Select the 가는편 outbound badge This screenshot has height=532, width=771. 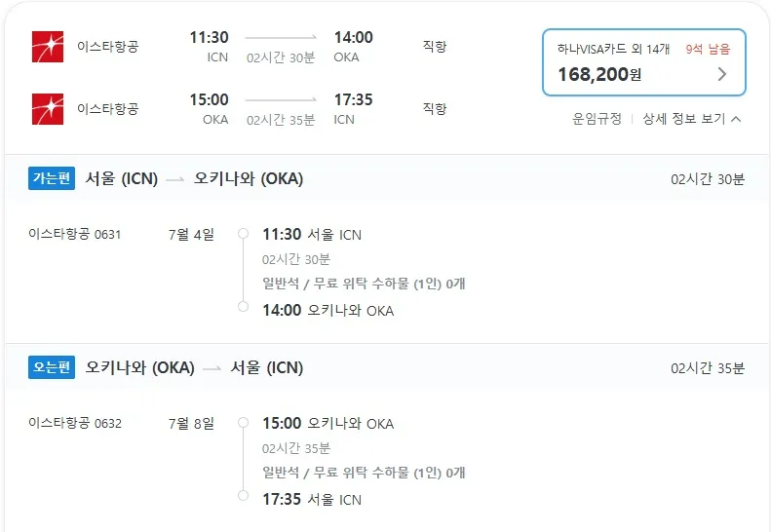52,178
